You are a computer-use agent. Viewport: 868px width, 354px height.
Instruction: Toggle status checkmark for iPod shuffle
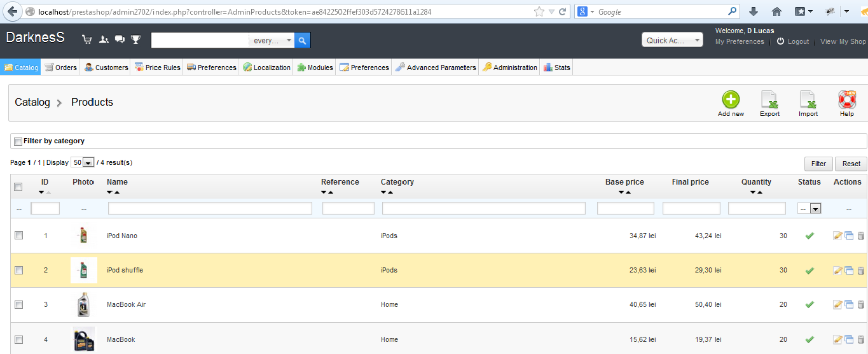click(x=809, y=270)
